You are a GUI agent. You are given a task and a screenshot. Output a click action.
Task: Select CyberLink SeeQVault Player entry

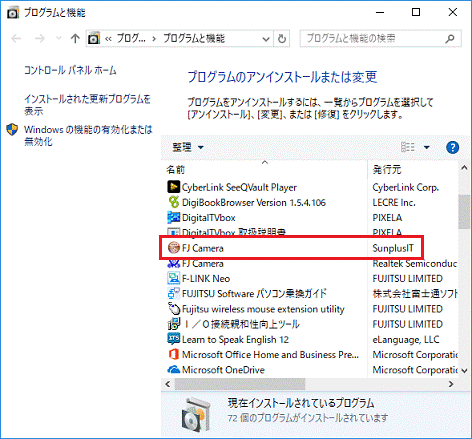[x=239, y=187]
